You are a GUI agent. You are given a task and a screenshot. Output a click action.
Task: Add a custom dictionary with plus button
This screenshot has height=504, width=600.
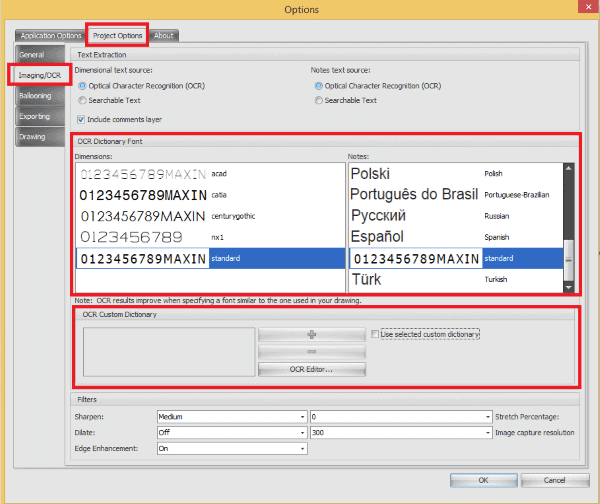pos(312,335)
